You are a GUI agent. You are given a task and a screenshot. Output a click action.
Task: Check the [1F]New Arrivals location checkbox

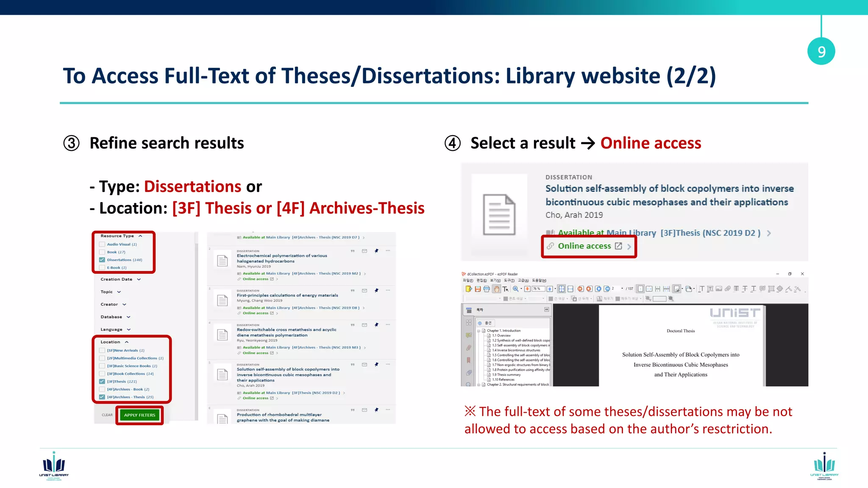point(102,350)
